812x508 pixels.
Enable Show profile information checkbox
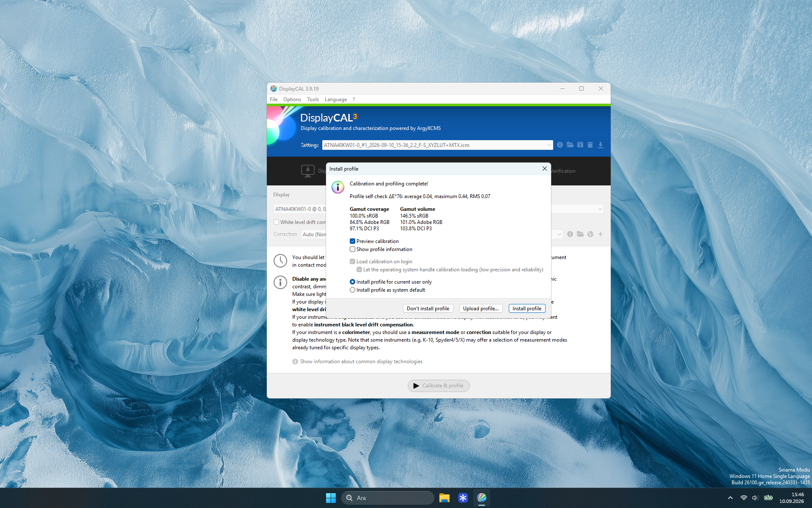tap(352, 249)
